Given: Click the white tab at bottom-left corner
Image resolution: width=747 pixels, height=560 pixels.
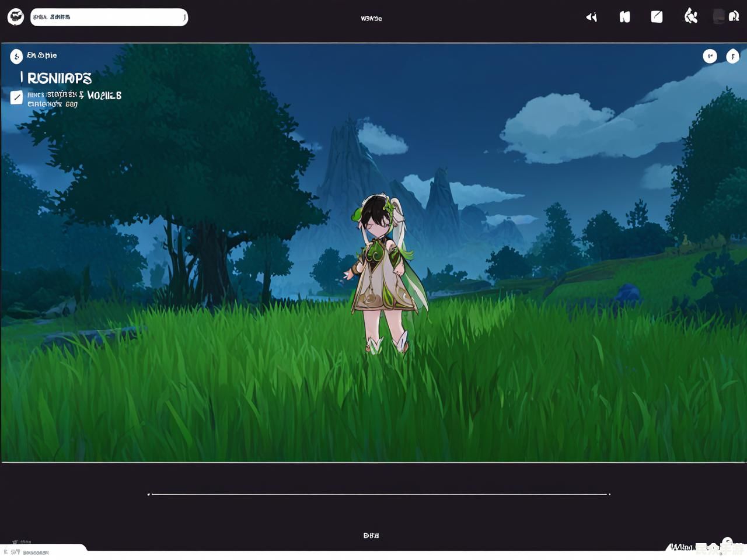Looking at the screenshot, I should point(41,551).
